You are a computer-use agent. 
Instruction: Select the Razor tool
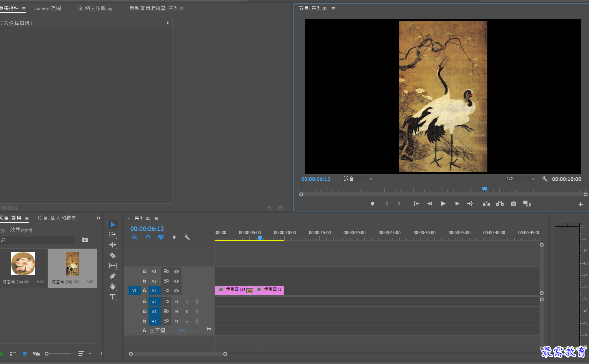click(x=113, y=255)
